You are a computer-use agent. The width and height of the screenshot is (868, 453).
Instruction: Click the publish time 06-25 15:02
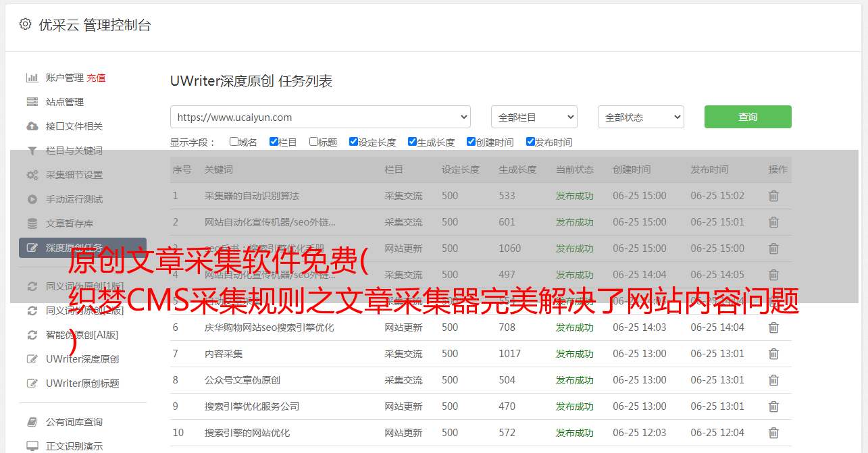point(717,196)
